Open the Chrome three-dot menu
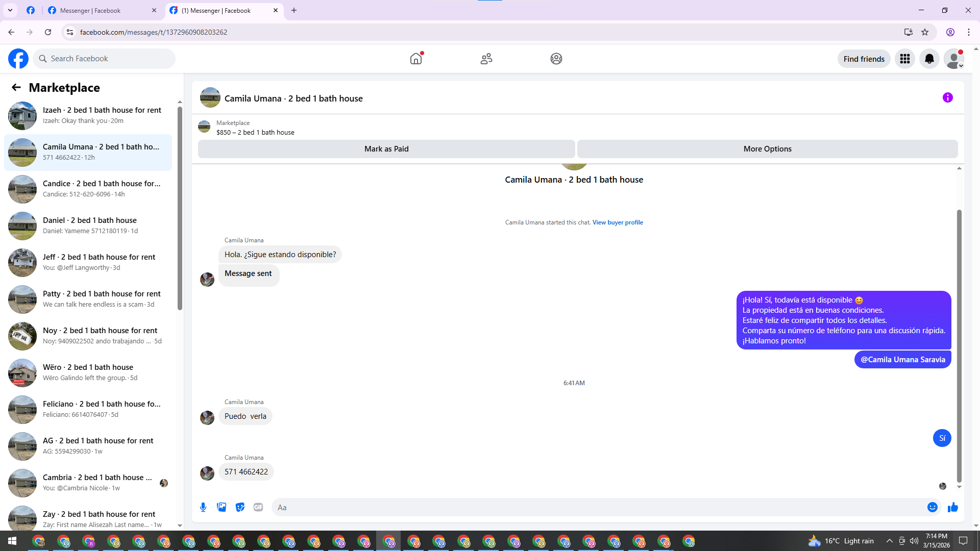This screenshot has height=551, width=980. point(969,32)
